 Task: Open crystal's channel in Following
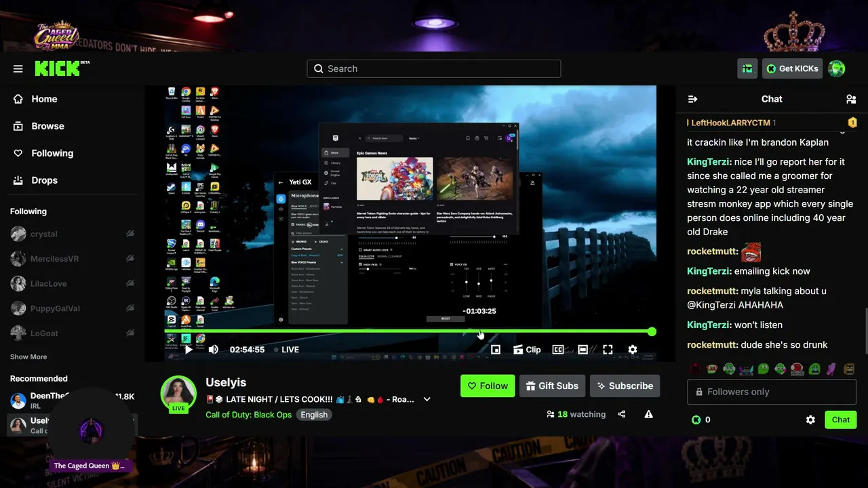(x=43, y=234)
